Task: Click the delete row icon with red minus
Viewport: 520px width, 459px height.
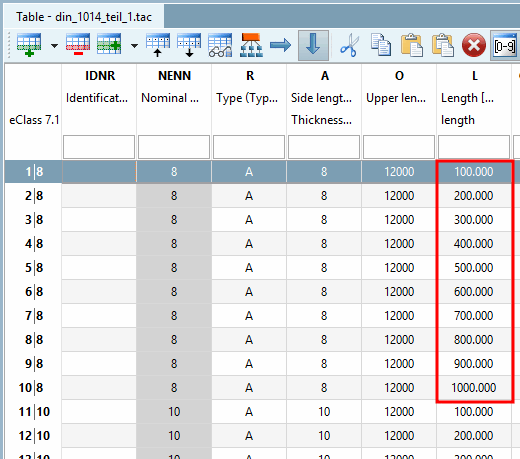Action: [78, 45]
